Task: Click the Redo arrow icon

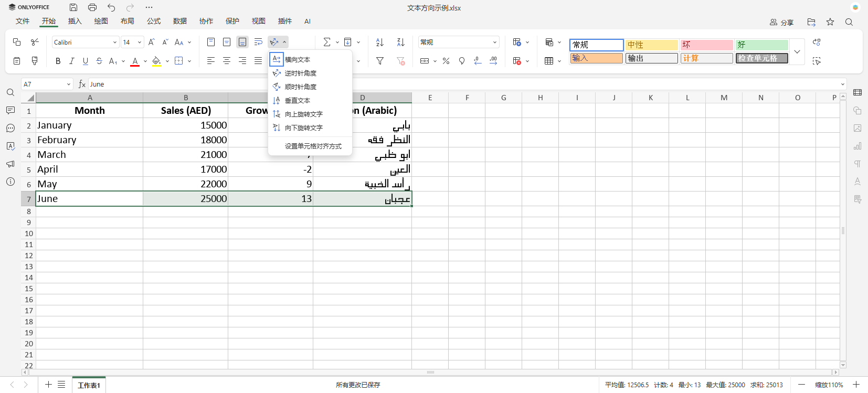Action: point(130,7)
